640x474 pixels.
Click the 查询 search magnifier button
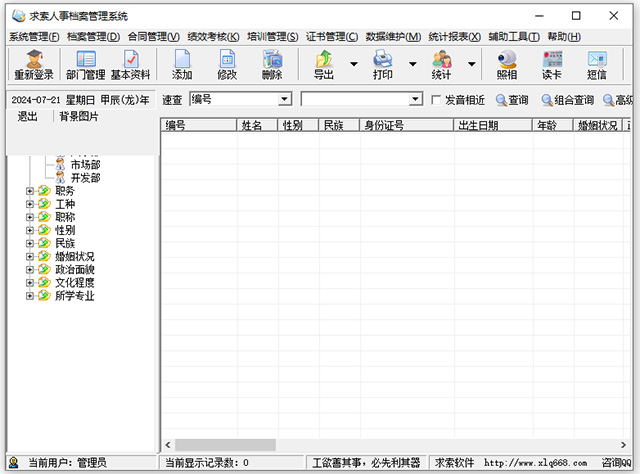point(512,100)
